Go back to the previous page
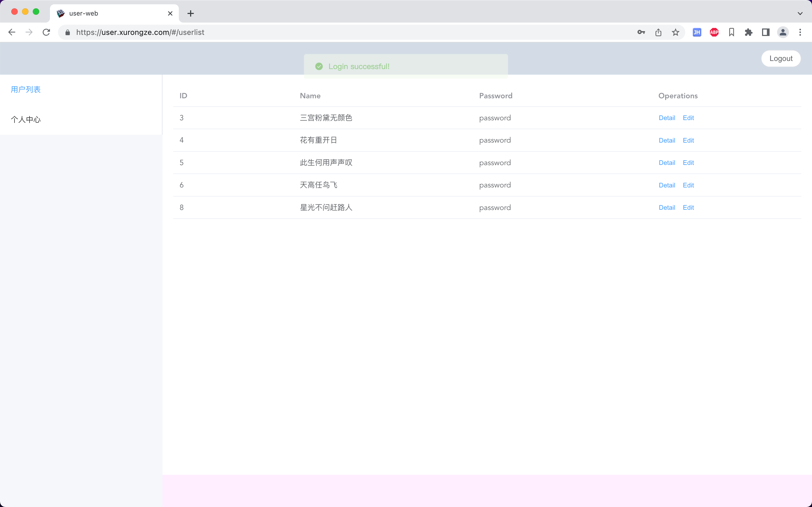The width and height of the screenshot is (812, 507). tap(12, 32)
